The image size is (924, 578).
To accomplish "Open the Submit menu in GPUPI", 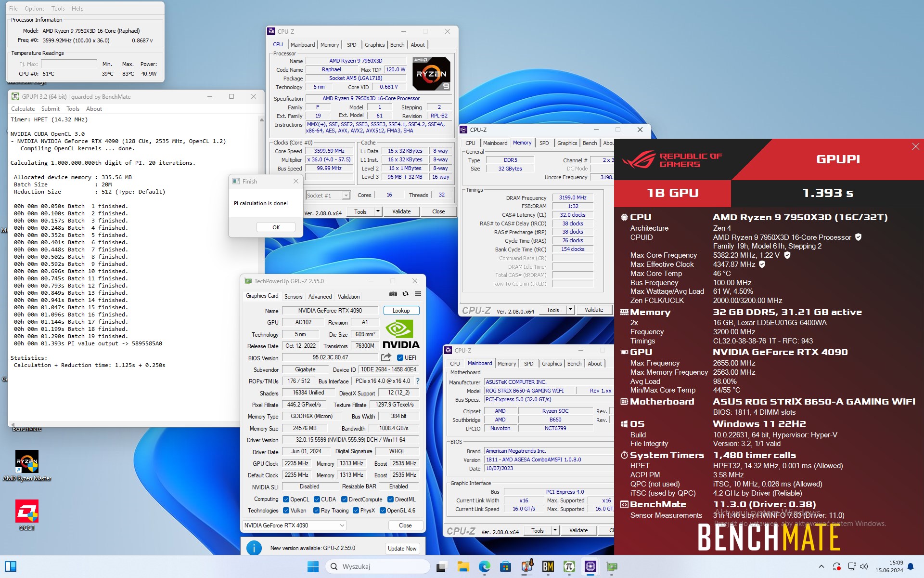I will [x=51, y=109].
